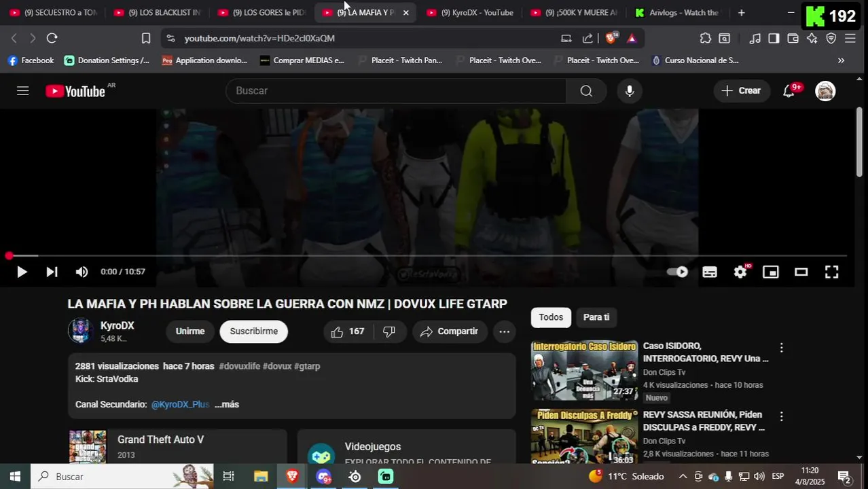868x489 pixels.
Task: Open Curso Nacional de S... bookmark
Action: coord(695,60)
